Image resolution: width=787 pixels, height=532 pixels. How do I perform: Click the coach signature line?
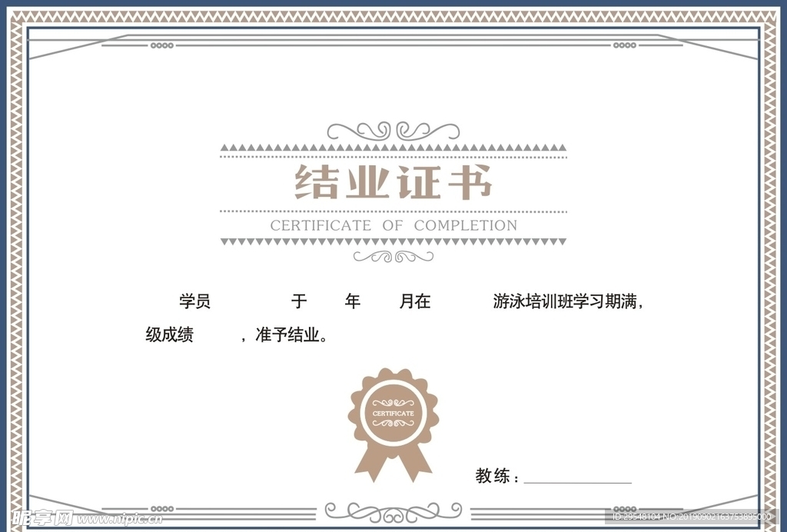coord(576,481)
